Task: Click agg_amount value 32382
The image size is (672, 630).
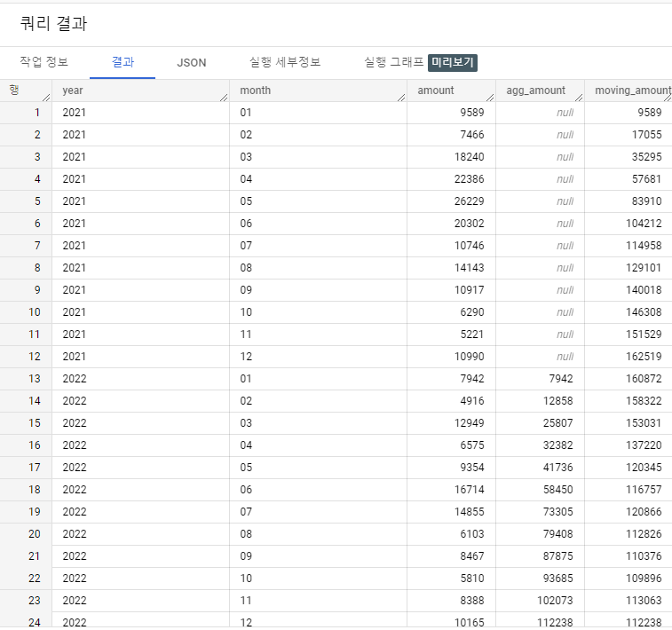Action: click(x=558, y=445)
